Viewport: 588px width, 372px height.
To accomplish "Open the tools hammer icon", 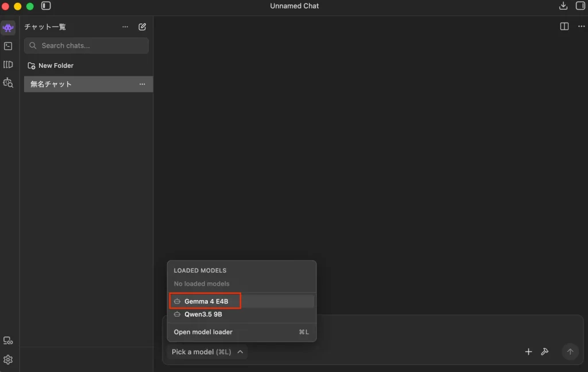I will point(545,352).
